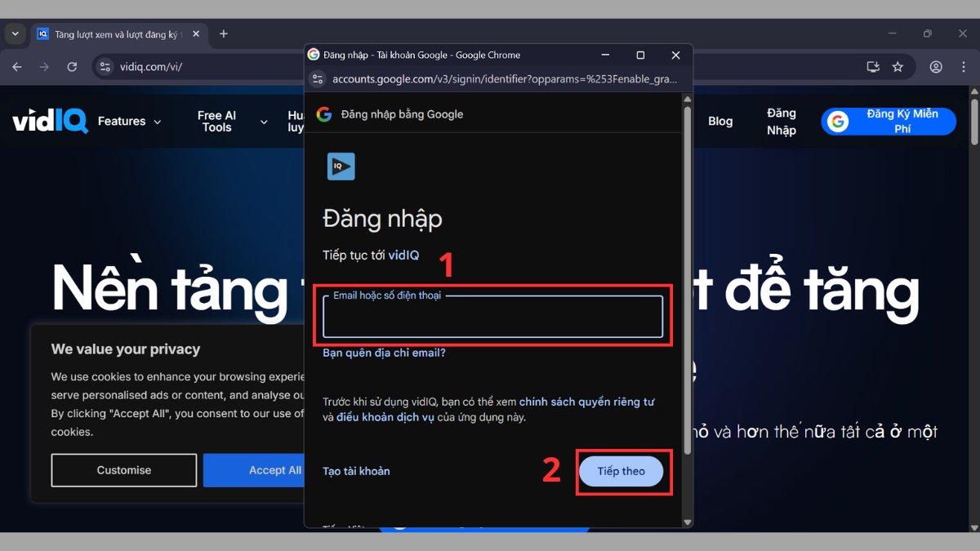Image resolution: width=980 pixels, height=551 pixels.
Task: Click the popup scrollbar up arrow
Action: [x=687, y=101]
